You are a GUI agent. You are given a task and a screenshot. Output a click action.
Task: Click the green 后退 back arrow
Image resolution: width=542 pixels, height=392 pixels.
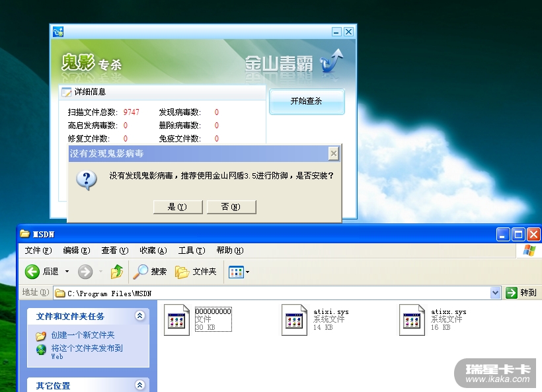pos(32,272)
